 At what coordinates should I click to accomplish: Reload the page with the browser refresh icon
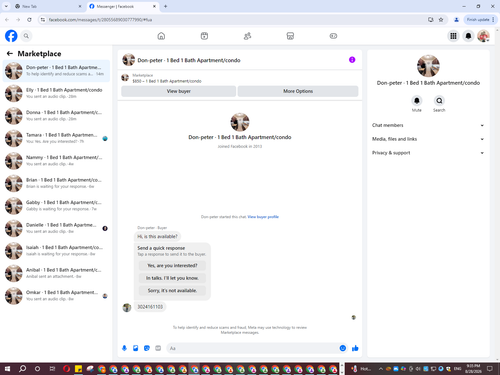(29, 20)
